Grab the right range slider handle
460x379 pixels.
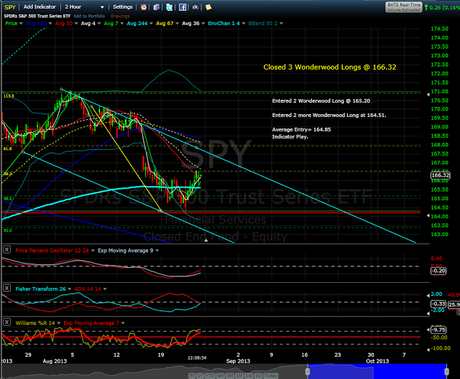(x=447, y=371)
